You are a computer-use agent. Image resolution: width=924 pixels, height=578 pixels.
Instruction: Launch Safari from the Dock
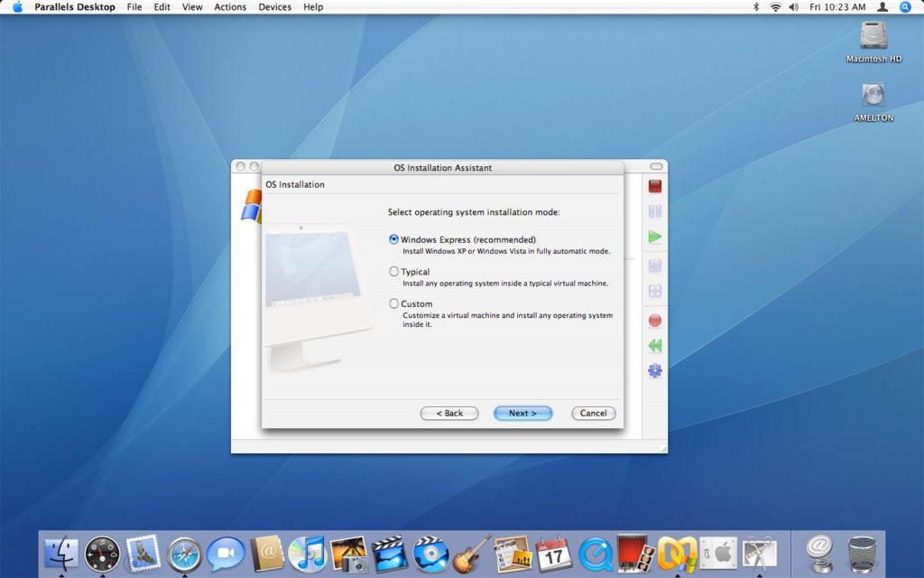click(184, 554)
